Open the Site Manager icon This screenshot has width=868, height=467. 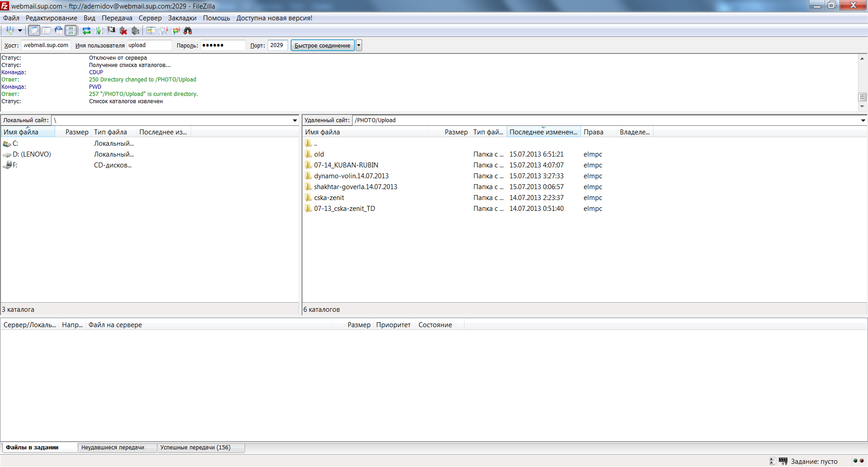click(x=10, y=30)
